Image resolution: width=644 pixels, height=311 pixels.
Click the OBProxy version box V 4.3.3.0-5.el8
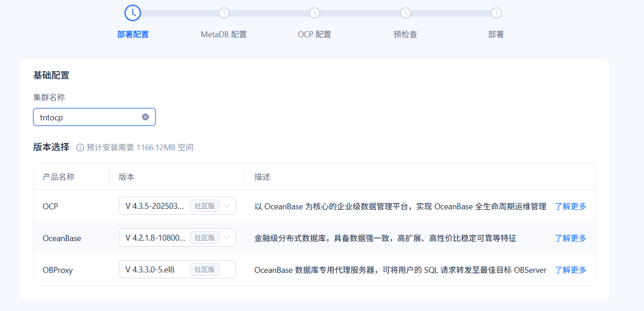(x=177, y=269)
